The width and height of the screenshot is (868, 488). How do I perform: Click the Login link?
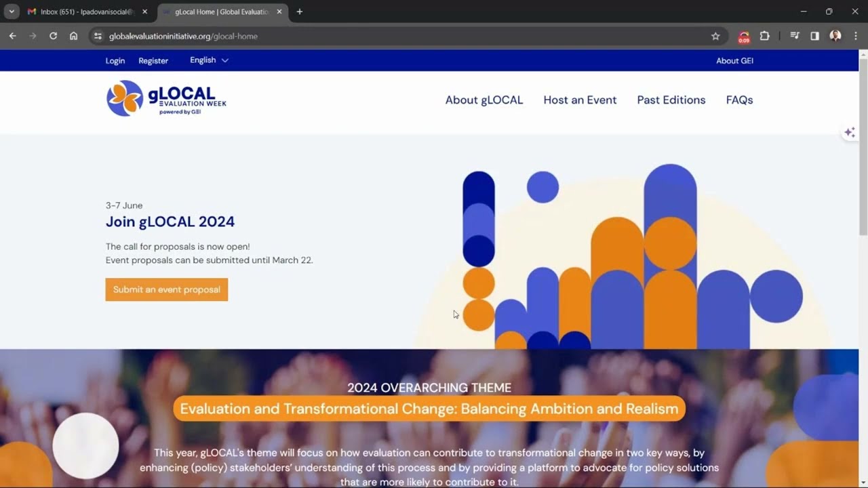(115, 60)
